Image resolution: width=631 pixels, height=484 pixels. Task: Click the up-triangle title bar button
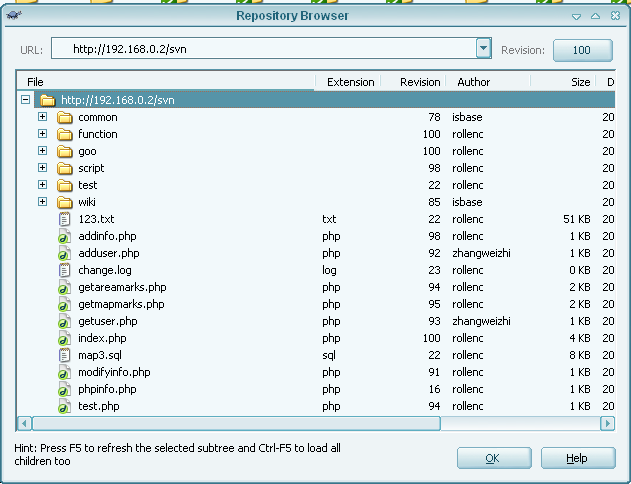click(x=596, y=16)
